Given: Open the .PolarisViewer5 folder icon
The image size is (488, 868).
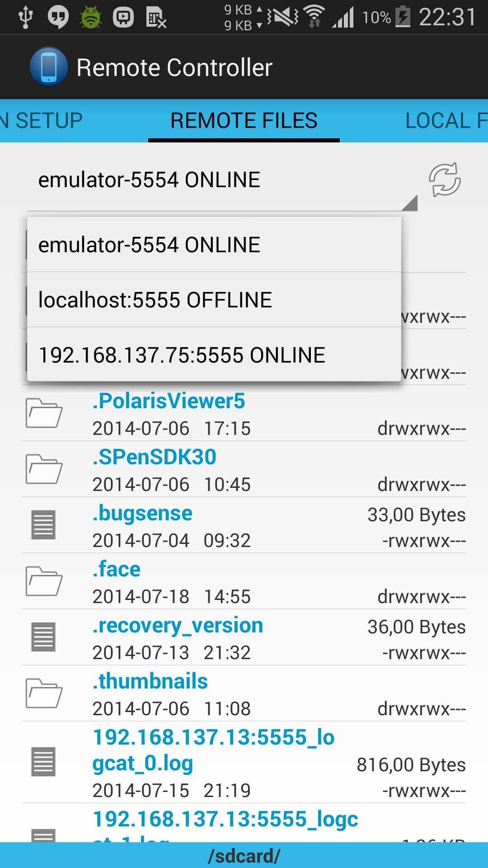Looking at the screenshot, I should click(x=44, y=413).
